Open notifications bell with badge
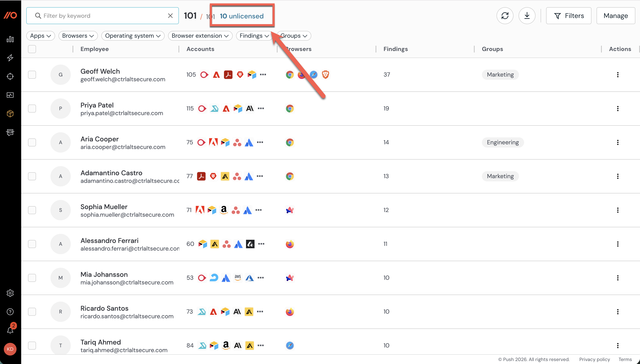Screen dimensions: 640x364 click(x=10, y=330)
